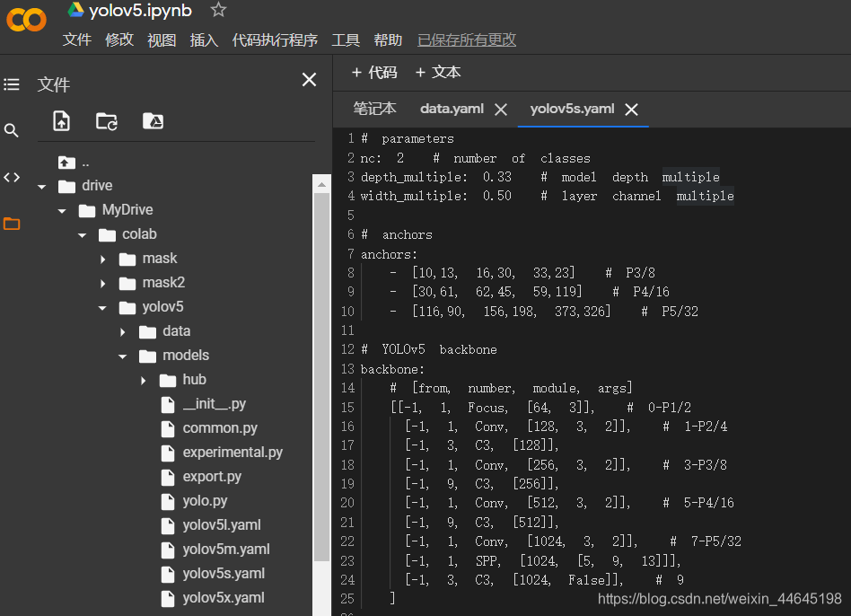Open the 修改 menu
The image size is (851, 616).
[x=118, y=40]
